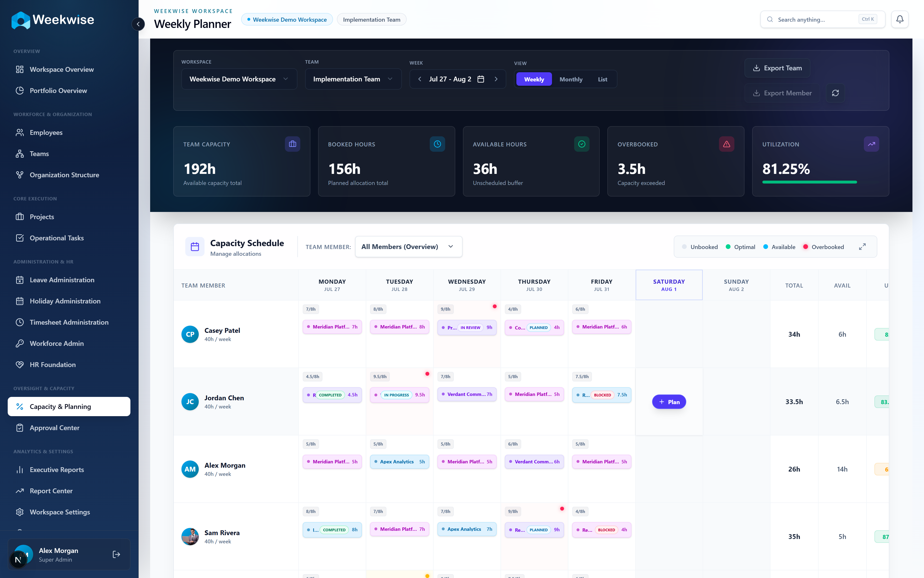Click the Export Team download icon
The image size is (924, 578).
coord(756,68)
